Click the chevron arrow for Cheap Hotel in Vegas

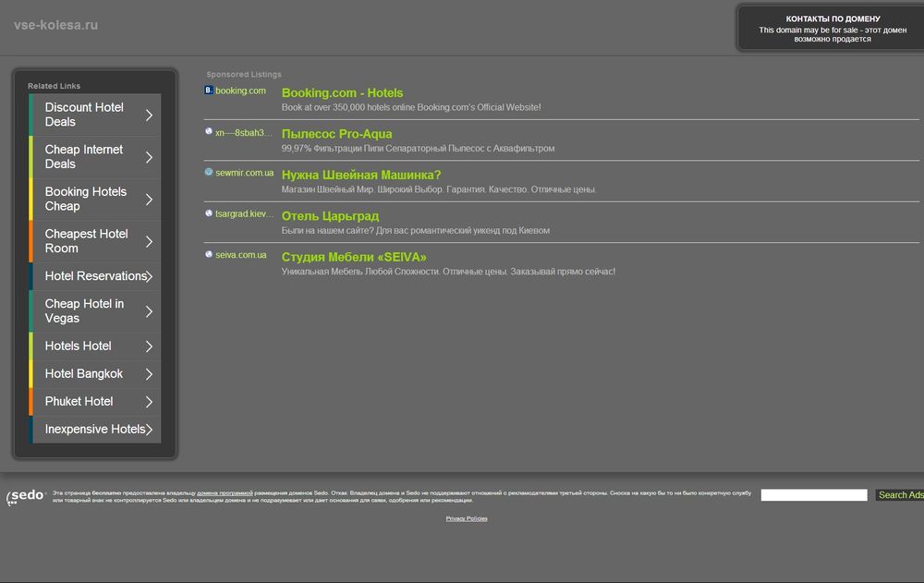coord(149,311)
